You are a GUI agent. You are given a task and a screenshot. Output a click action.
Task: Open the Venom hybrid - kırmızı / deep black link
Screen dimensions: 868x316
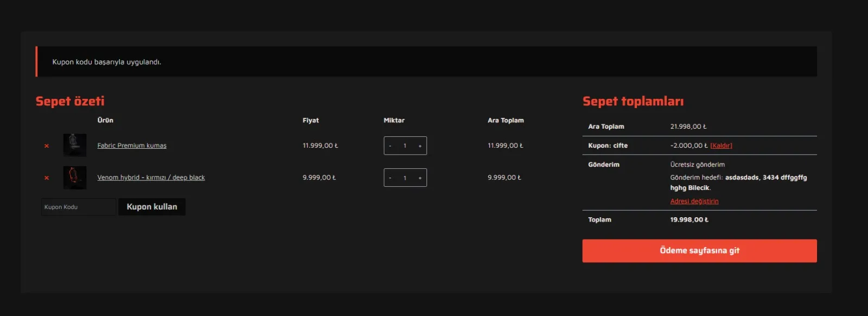[x=151, y=178]
